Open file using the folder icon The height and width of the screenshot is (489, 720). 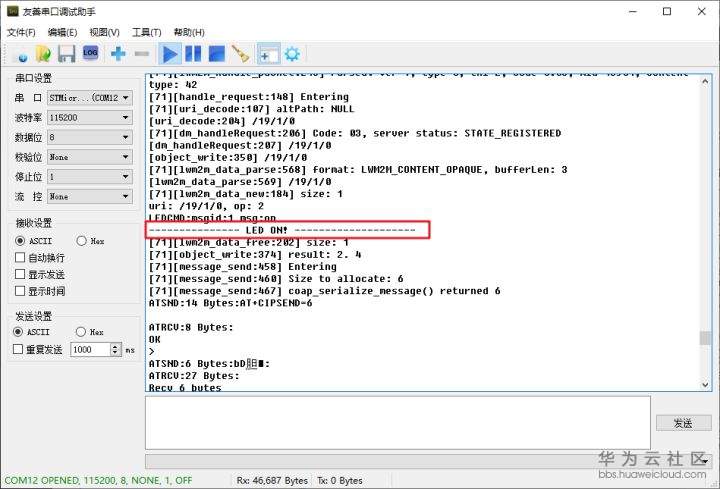point(44,54)
